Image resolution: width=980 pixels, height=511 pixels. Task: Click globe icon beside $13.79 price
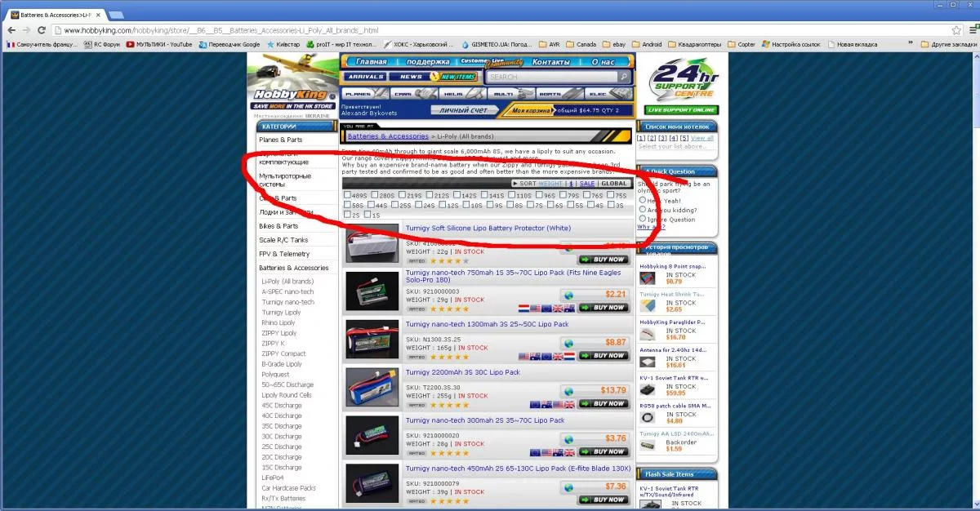click(568, 390)
